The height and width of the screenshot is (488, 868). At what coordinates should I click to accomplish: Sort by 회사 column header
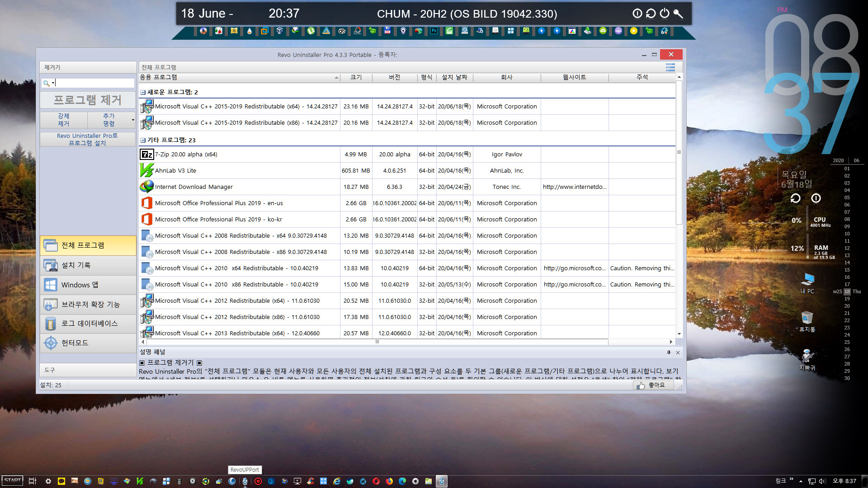coord(507,78)
